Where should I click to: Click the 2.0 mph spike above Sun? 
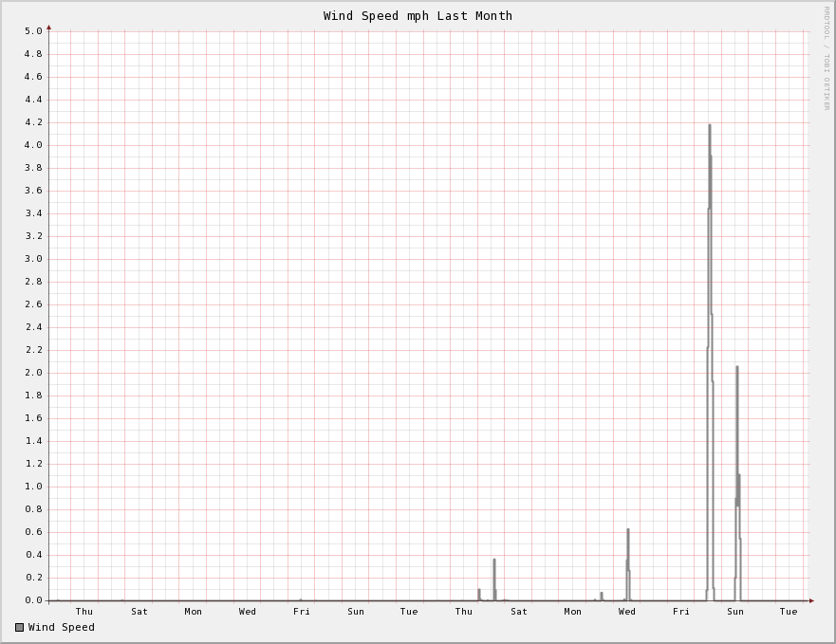(x=736, y=368)
